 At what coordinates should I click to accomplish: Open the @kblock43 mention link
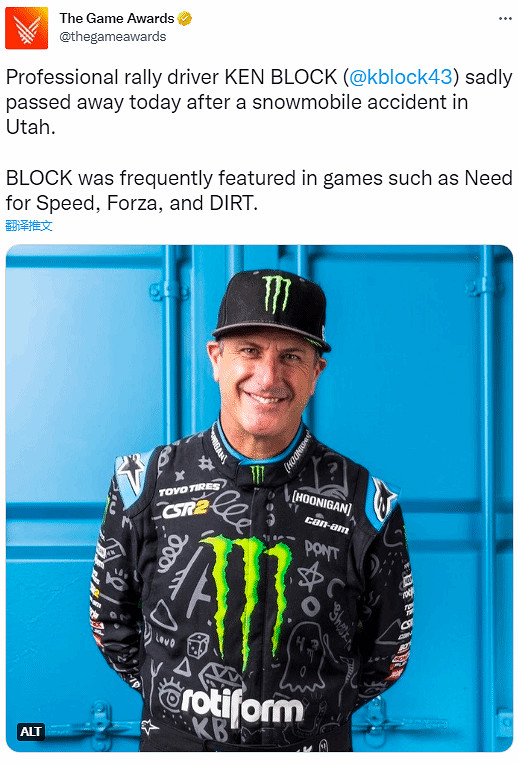(401, 77)
